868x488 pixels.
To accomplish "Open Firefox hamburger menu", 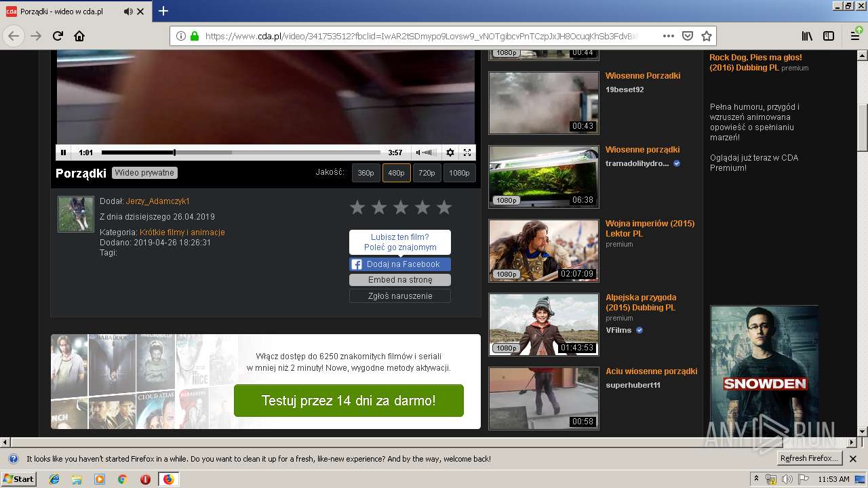I will coord(856,36).
